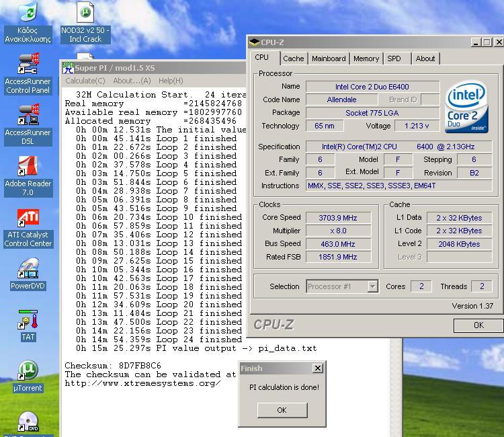The width and height of the screenshot is (504, 437).
Task: Click the L1 Data value 2 x 32 KBytes
Action: (x=459, y=218)
